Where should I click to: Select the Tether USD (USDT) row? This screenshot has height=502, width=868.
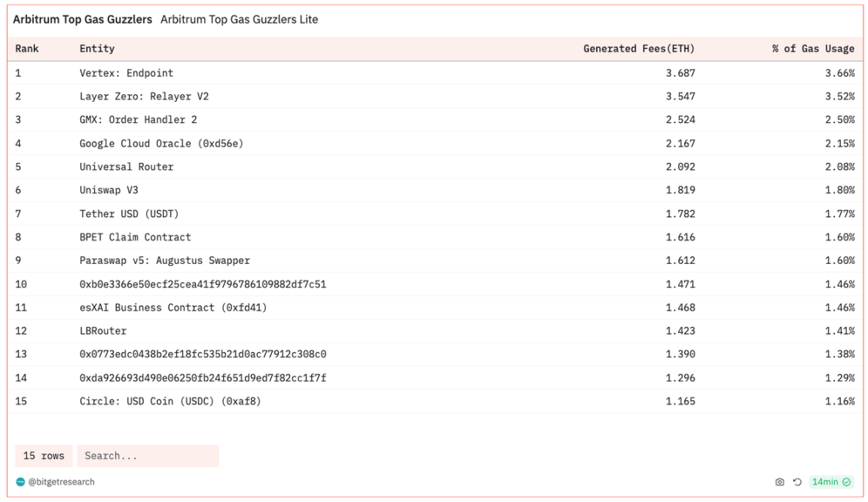click(130, 213)
